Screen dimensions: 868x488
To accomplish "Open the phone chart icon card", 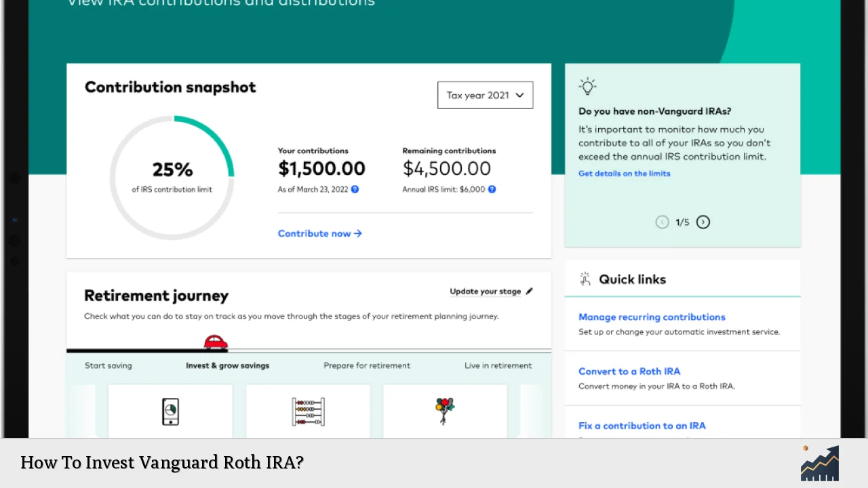I will pos(170,411).
